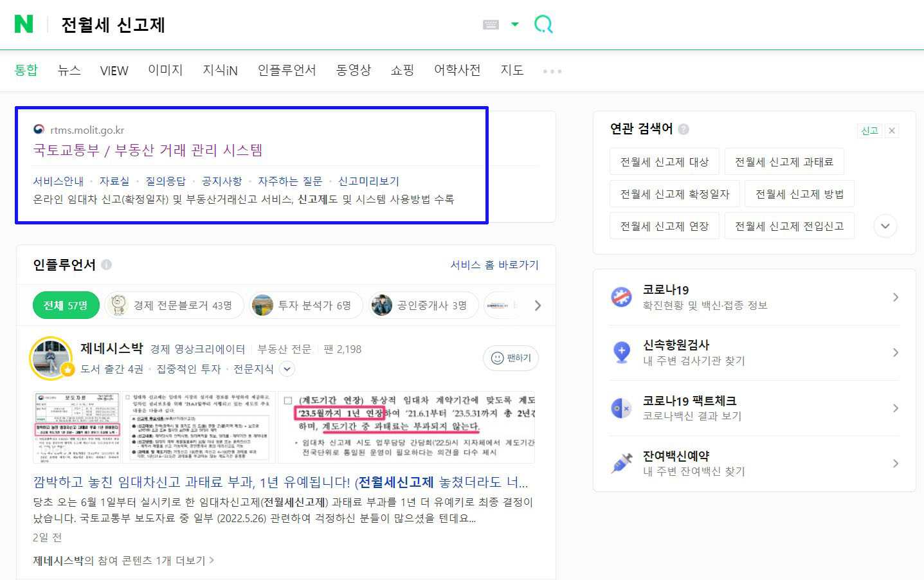Show more influencer categories with right arrow
Viewport: 924px width, 580px height.
coord(538,305)
